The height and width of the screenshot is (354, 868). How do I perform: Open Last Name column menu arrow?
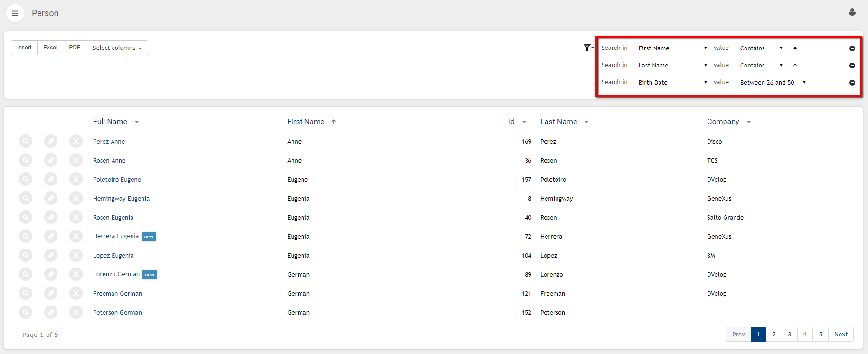(x=586, y=122)
